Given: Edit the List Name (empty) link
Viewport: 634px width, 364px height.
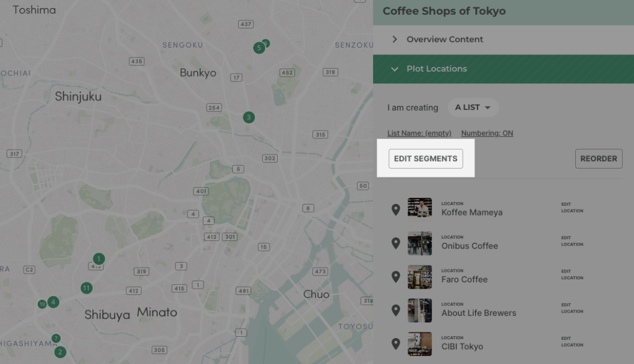Looking at the screenshot, I should (x=419, y=133).
